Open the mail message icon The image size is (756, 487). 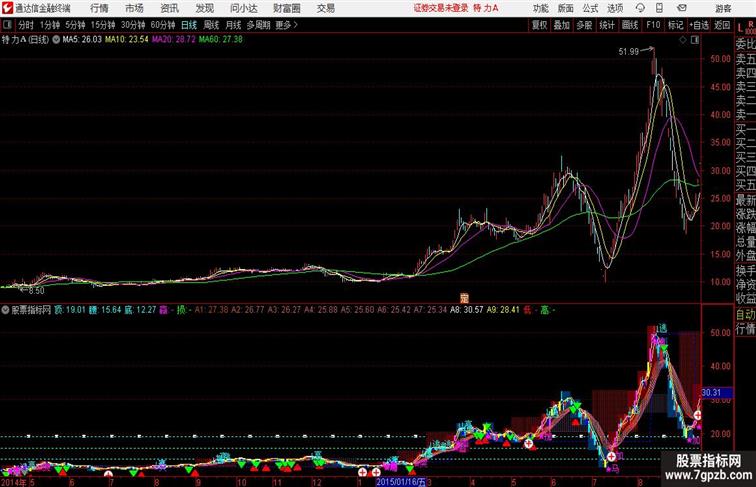click(682, 8)
